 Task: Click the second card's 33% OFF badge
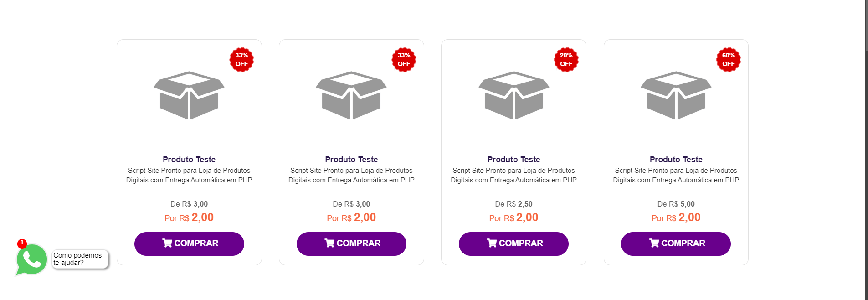pos(404,60)
